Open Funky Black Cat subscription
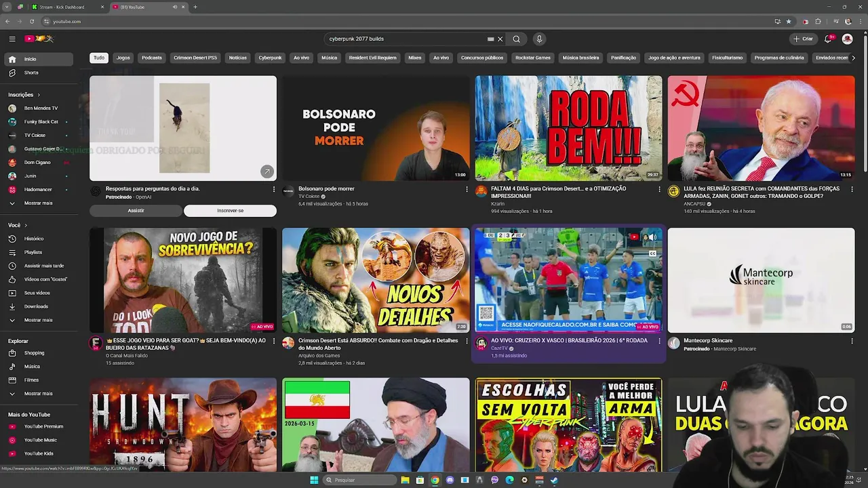Viewport: 868px width, 488px height. coord(40,122)
